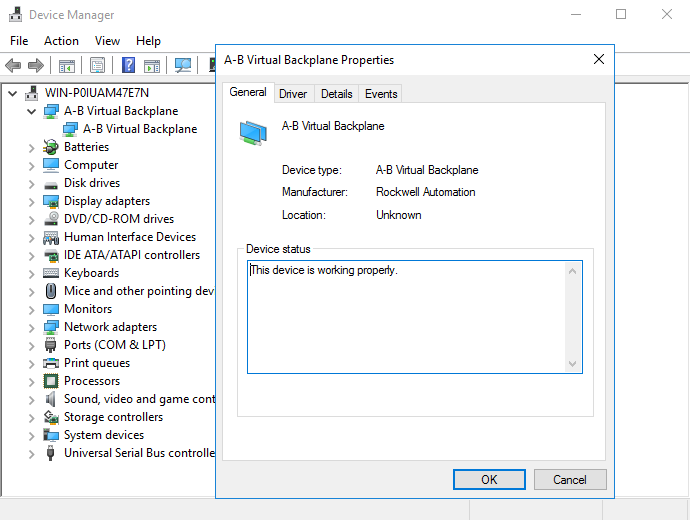Click the Show/Hide Console Tree icon

pos(67,66)
